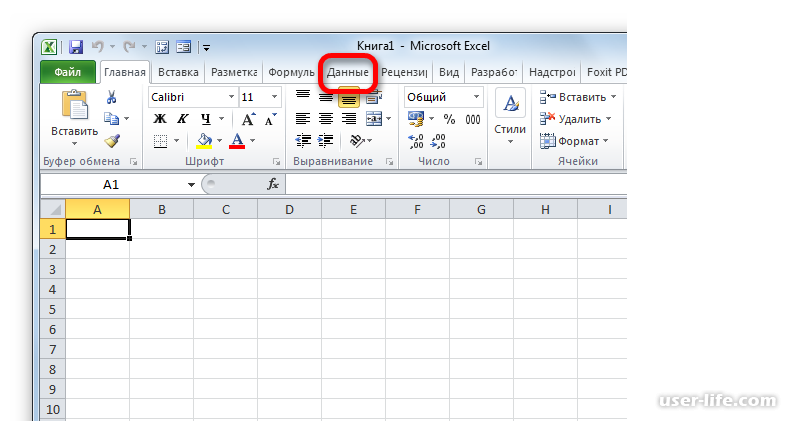
Task: Click Merge and Center cells icon
Action: (374, 119)
